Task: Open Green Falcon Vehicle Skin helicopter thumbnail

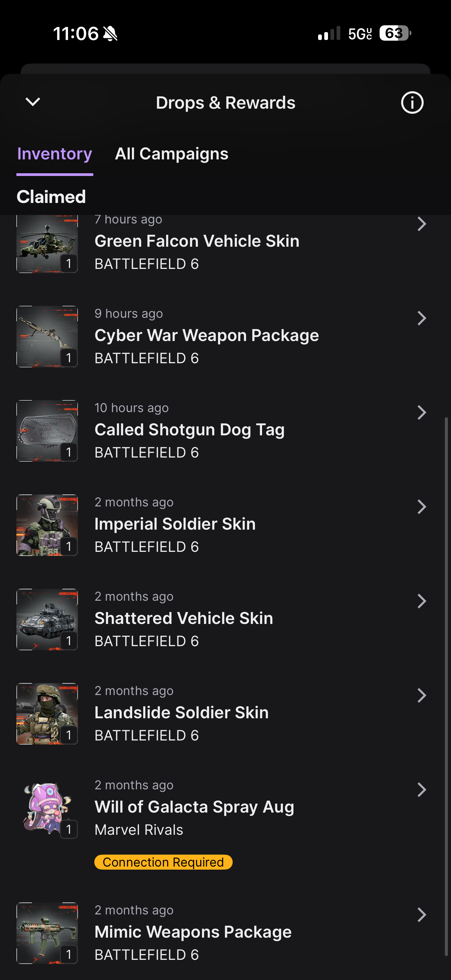Action: click(x=47, y=244)
